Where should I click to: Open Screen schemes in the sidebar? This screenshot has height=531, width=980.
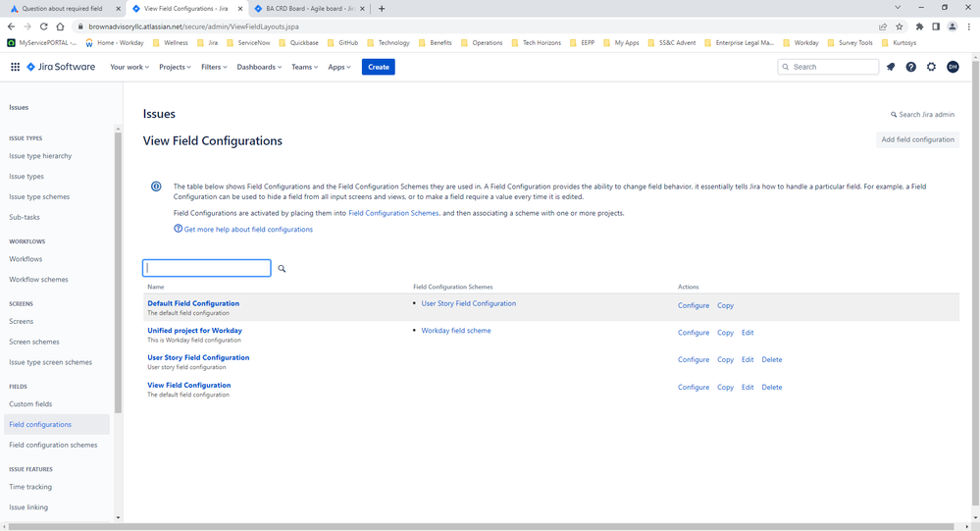pos(34,342)
